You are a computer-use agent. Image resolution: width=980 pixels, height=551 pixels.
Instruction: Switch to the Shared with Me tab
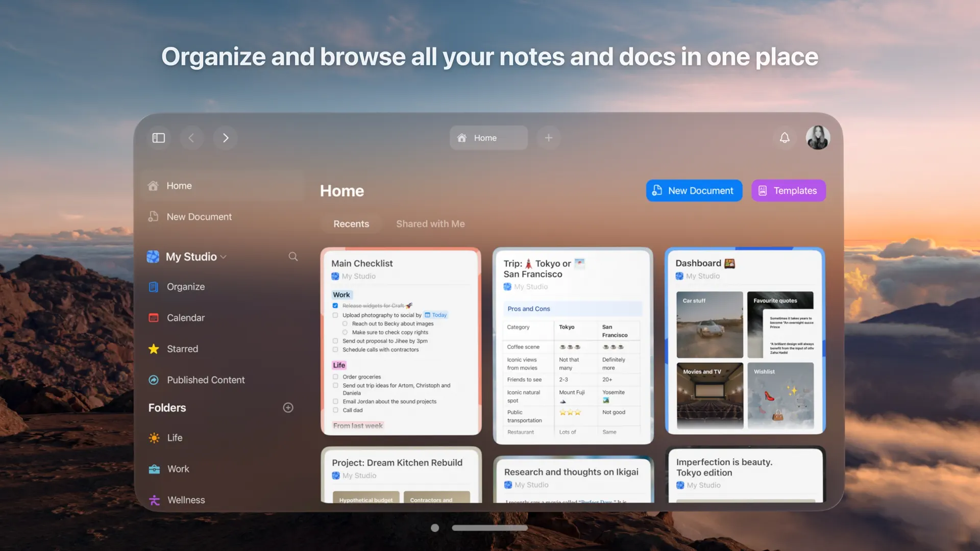tap(430, 223)
